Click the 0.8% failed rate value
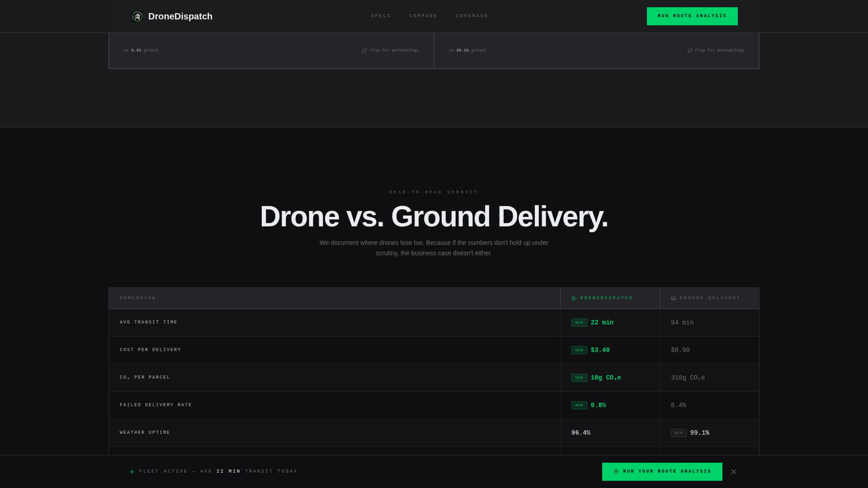Image resolution: width=868 pixels, height=488 pixels. pyautogui.click(x=599, y=405)
